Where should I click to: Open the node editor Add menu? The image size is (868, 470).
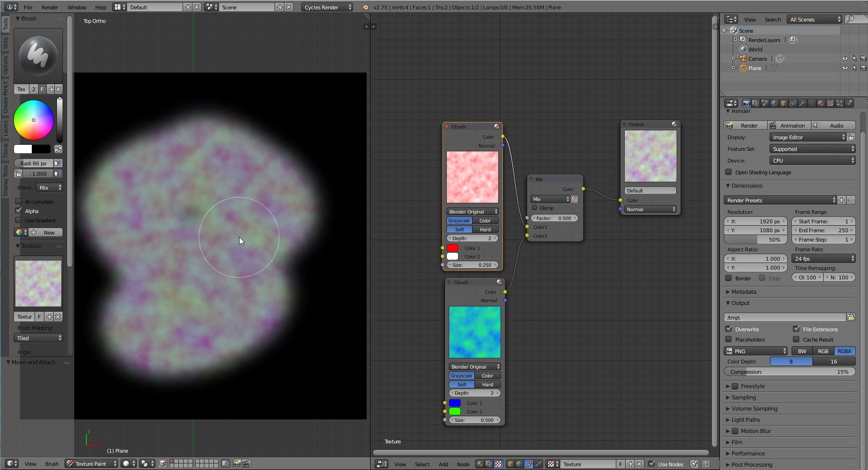(x=443, y=464)
